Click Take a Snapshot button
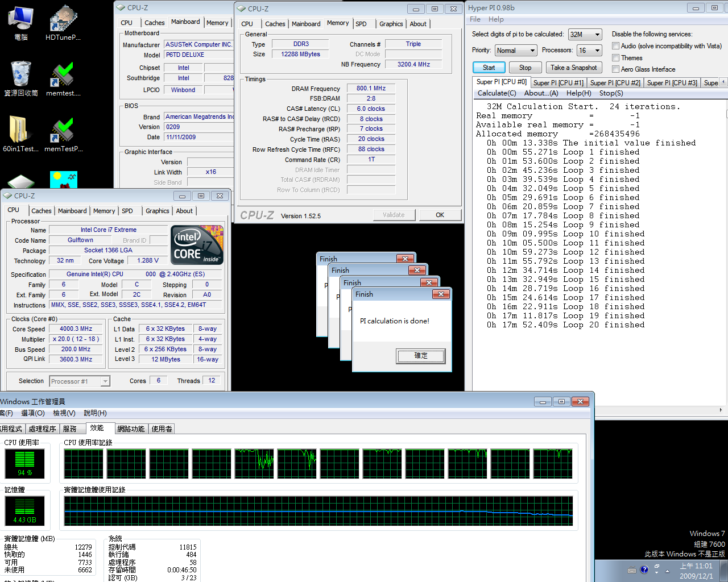The height and width of the screenshot is (582, 728). [573, 68]
